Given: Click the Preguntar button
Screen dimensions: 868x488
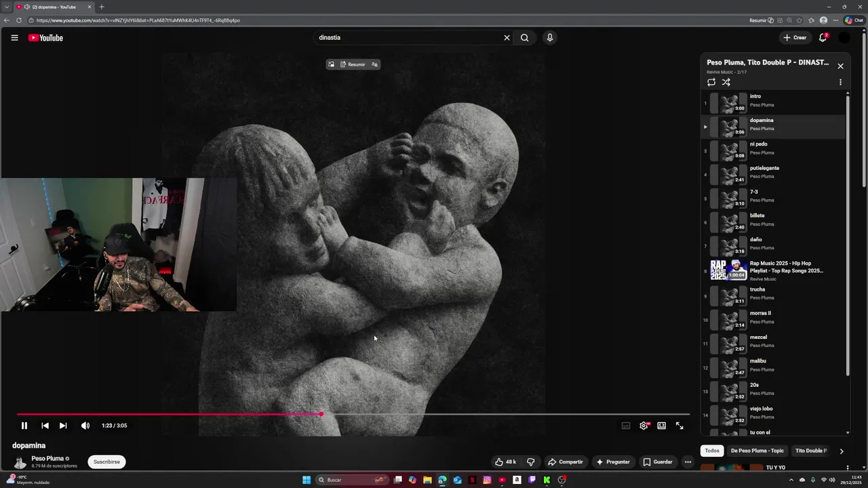Looking at the screenshot, I should pos(613,462).
